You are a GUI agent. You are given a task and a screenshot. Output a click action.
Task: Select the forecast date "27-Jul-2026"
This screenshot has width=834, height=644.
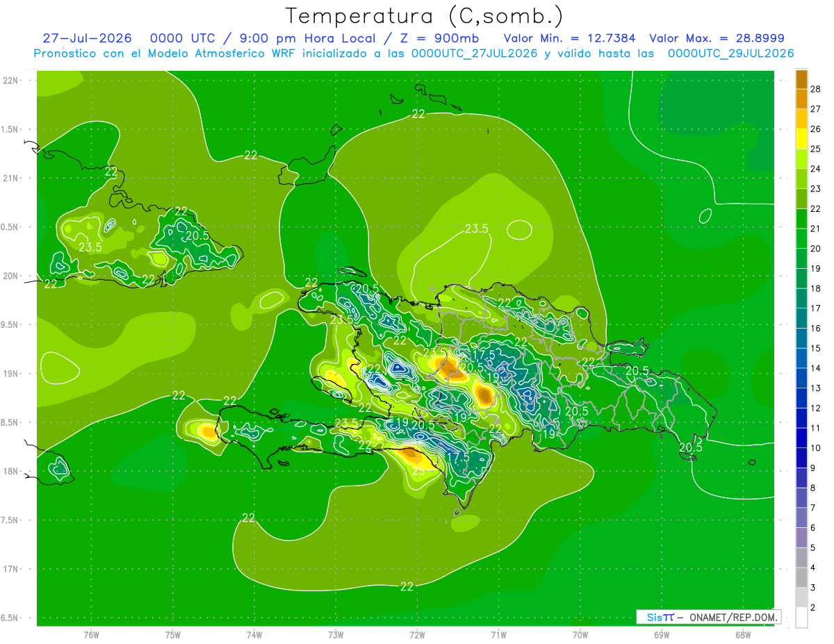click(x=87, y=38)
